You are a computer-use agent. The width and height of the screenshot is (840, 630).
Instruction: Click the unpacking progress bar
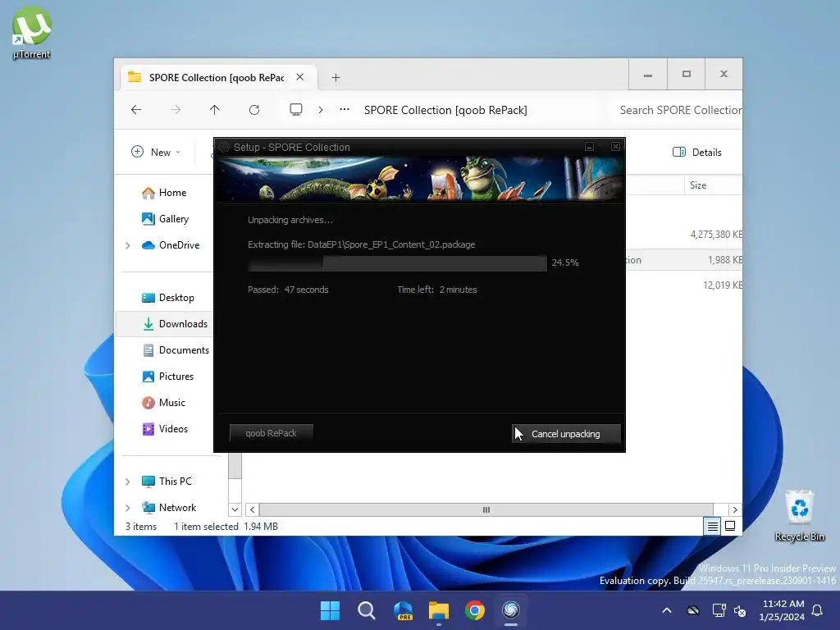click(x=397, y=262)
